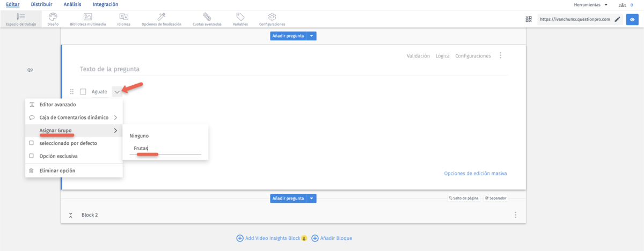Click the drag handle beside Aguate option

(72, 92)
